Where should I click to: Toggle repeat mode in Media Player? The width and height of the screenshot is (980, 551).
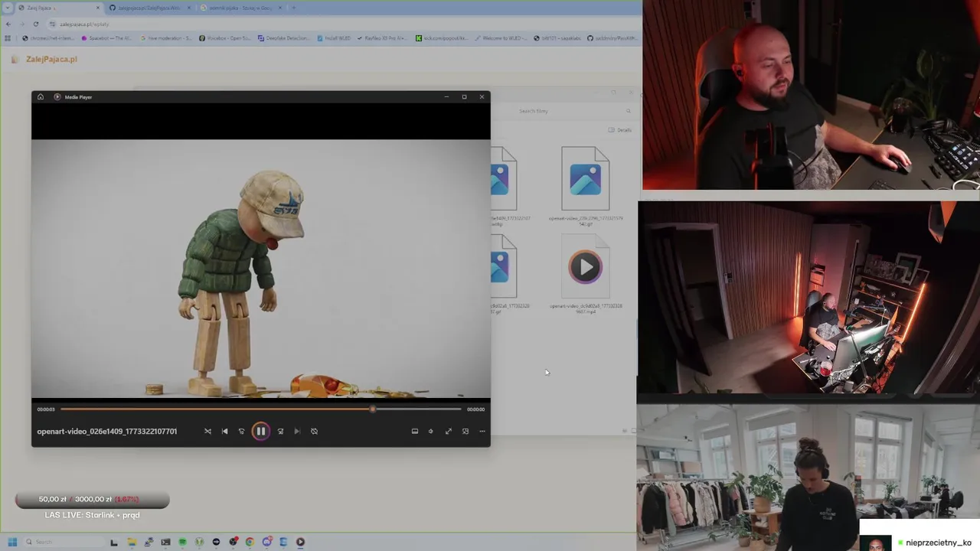coord(314,432)
